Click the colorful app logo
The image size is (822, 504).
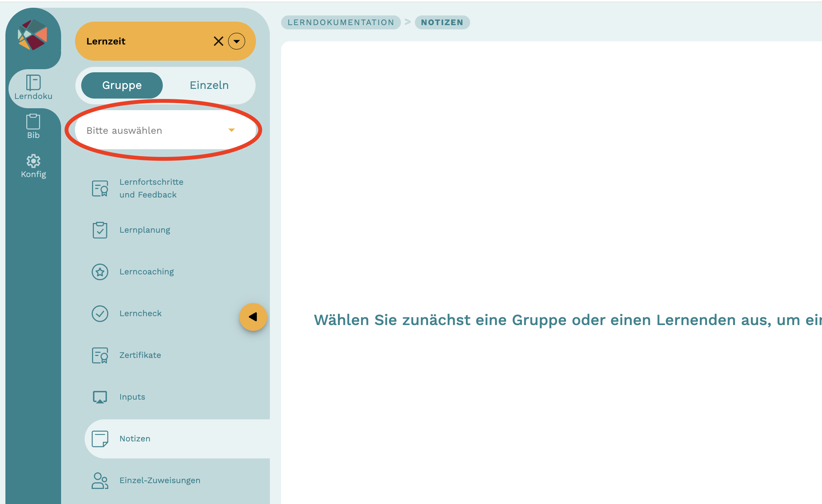32,35
